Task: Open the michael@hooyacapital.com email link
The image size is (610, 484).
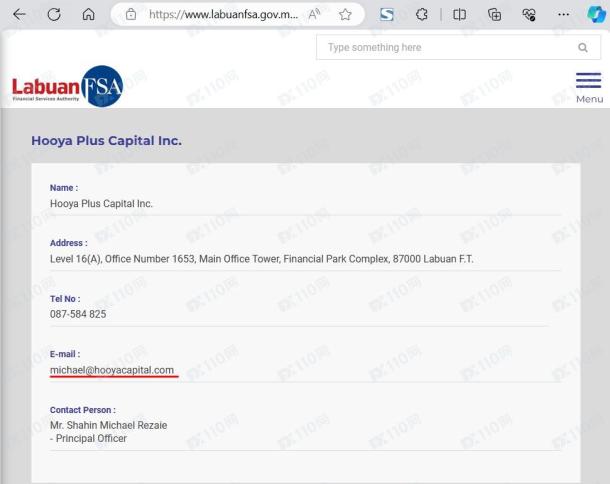Action: [112, 370]
